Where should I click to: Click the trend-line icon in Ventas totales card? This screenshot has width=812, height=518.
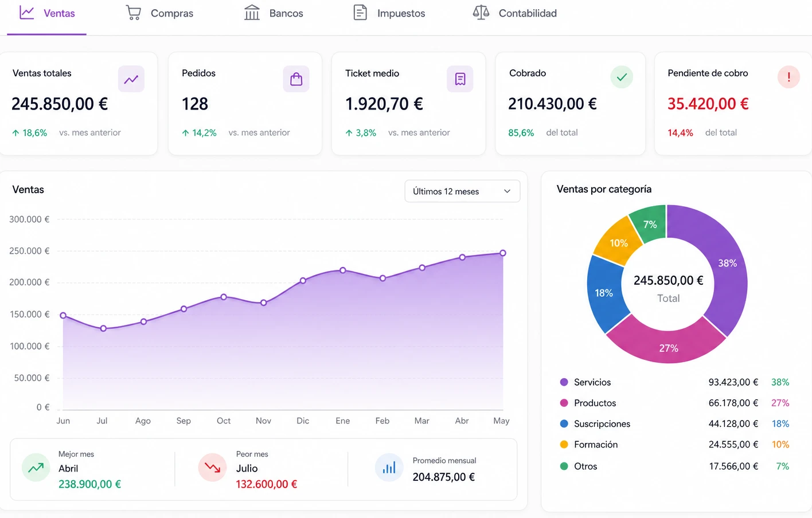(x=131, y=79)
